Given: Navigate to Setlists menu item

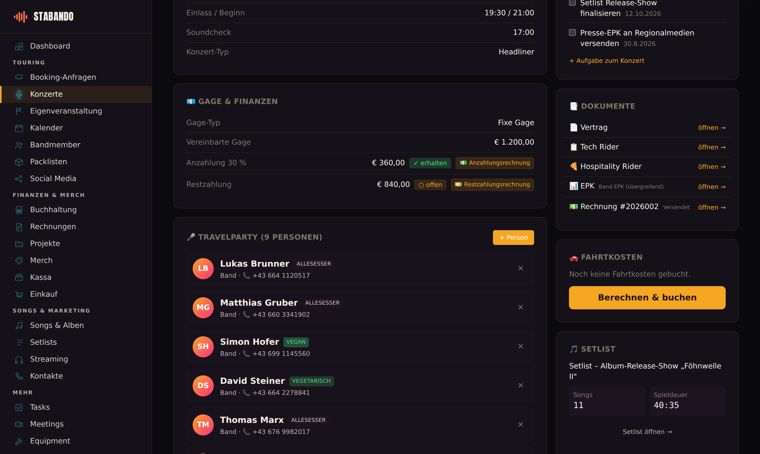Looking at the screenshot, I should [x=76, y=343].
